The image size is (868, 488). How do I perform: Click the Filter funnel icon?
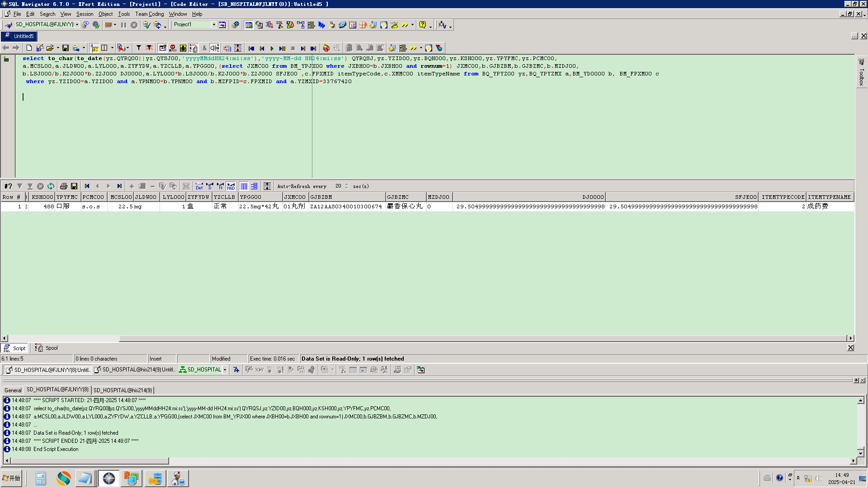(139, 48)
